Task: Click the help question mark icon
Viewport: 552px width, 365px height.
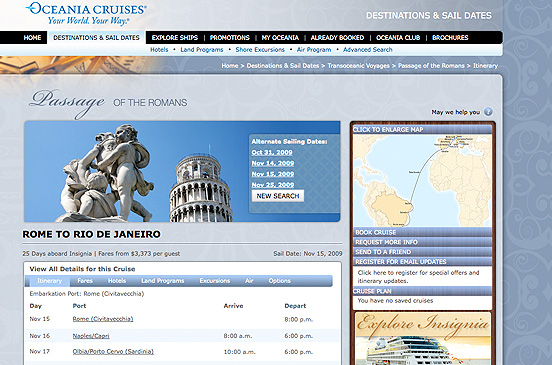Action: click(488, 112)
